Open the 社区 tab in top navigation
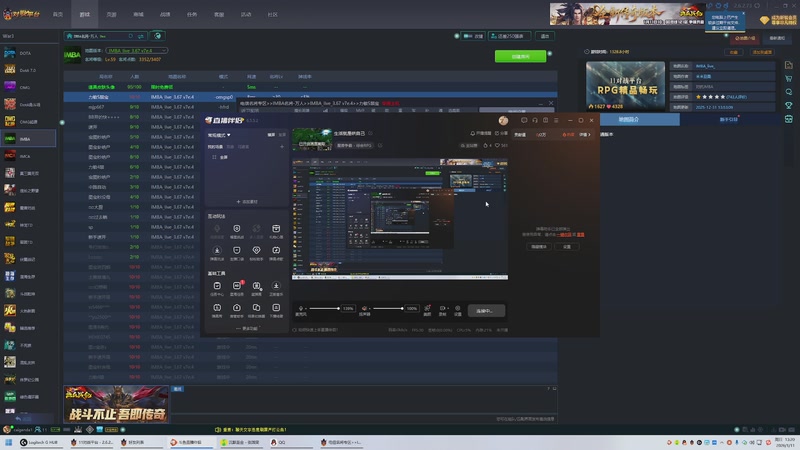This screenshot has width=800, height=450. 272,14
